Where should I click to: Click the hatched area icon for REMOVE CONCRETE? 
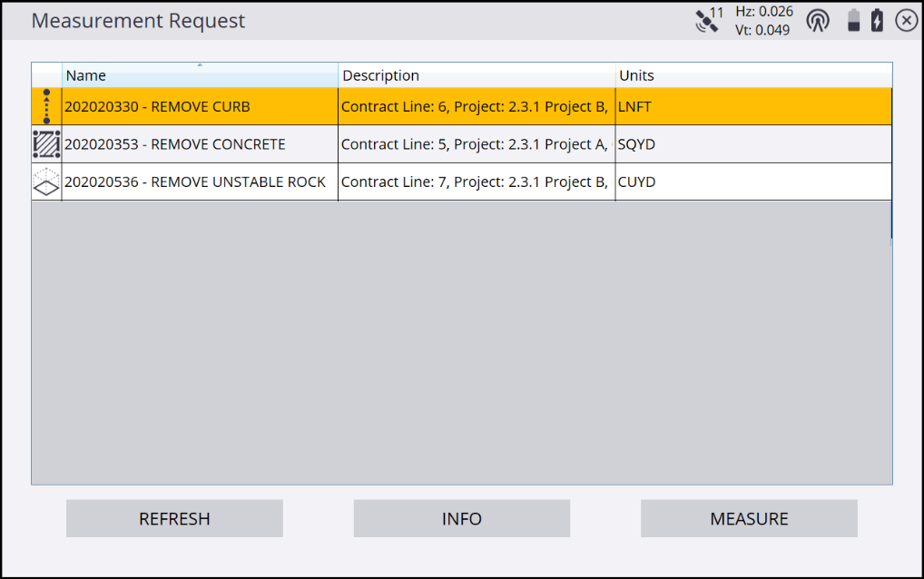[x=46, y=144]
